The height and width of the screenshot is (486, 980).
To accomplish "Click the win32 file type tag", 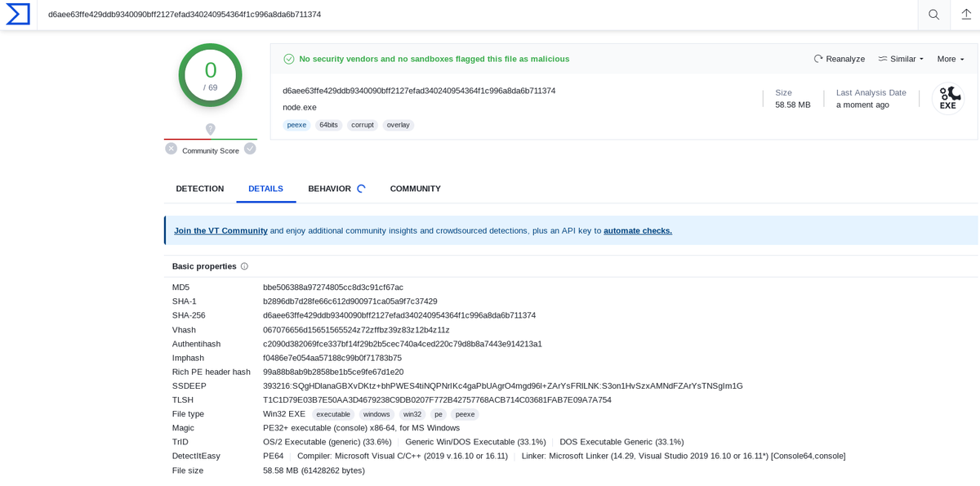I will click(412, 414).
